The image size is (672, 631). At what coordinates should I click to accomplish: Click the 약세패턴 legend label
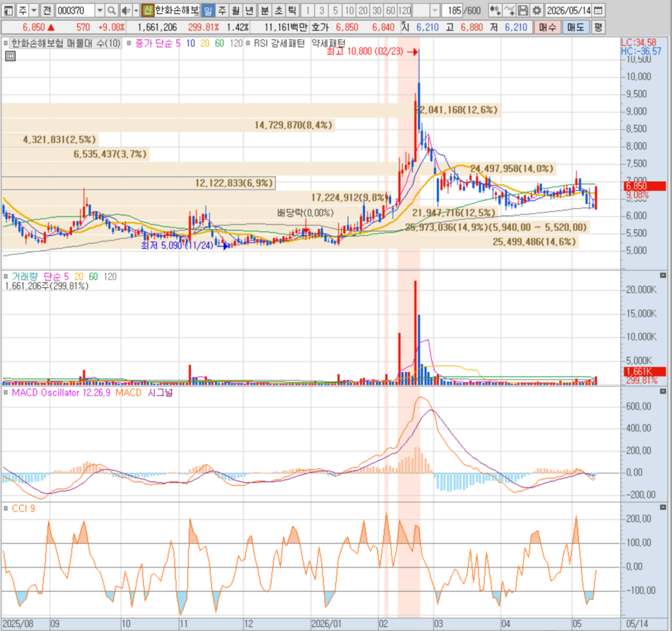tap(328, 43)
